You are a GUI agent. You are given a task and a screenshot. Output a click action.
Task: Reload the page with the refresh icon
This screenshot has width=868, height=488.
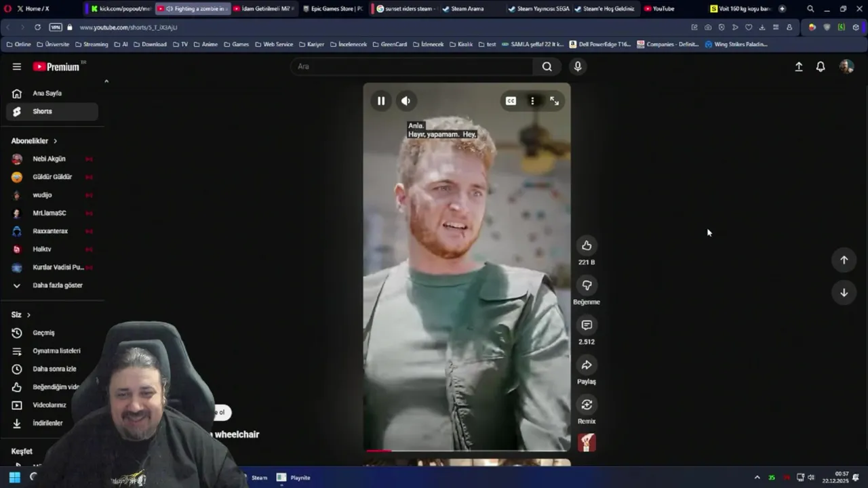click(37, 27)
